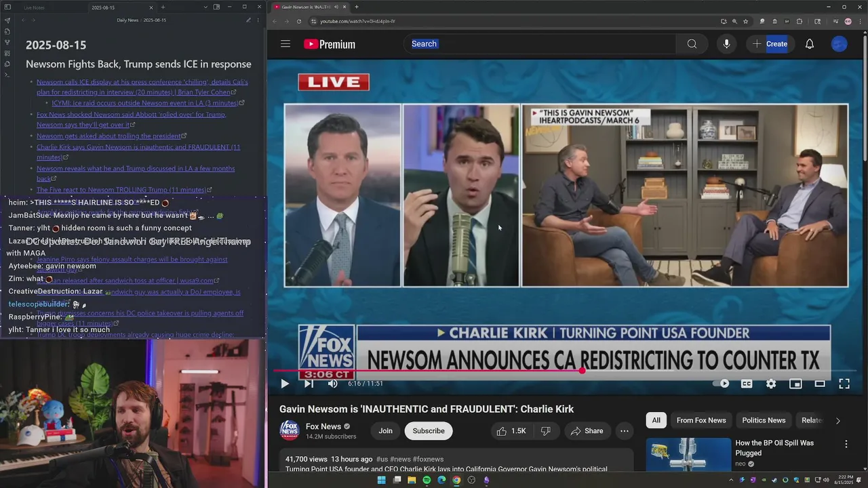This screenshot has height=488, width=868.
Task: Subscribe to Fox News channel
Action: (429, 431)
